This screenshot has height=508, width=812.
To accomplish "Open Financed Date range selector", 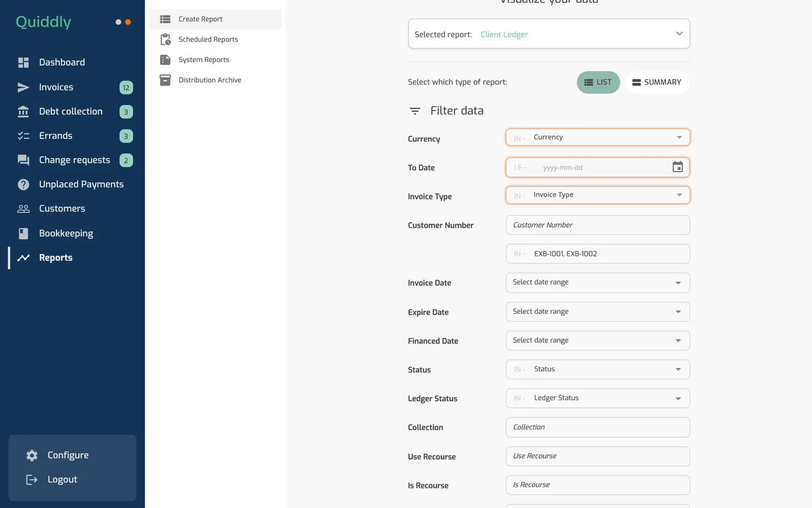I will coord(598,340).
